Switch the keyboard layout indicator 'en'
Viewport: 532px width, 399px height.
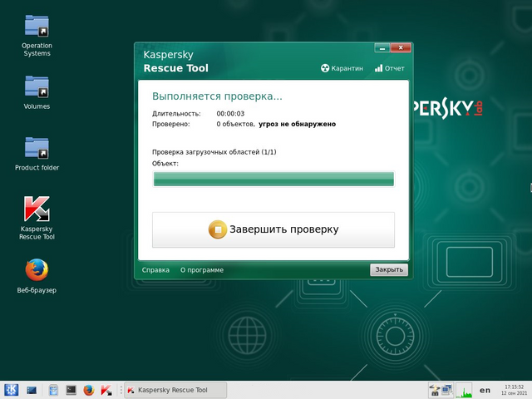[485, 390]
